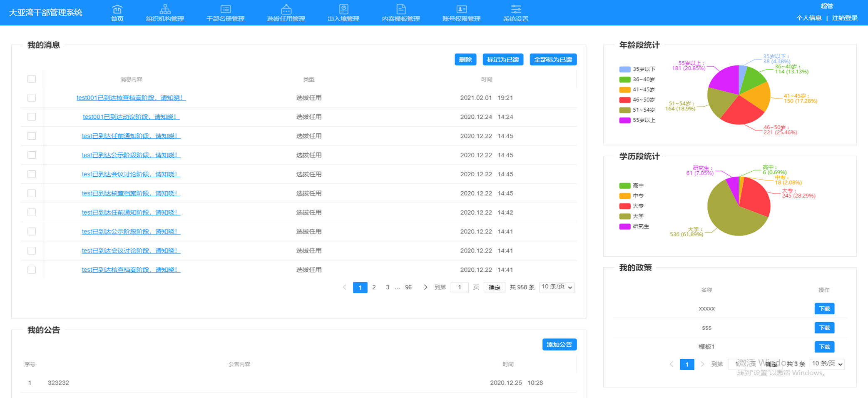Download the xxxxx policy file
This screenshot has height=398, width=868.
tap(824, 309)
